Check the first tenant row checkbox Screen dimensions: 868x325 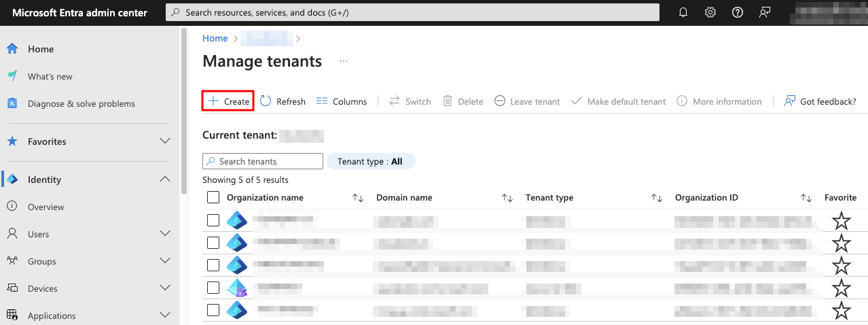coord(213,220)
